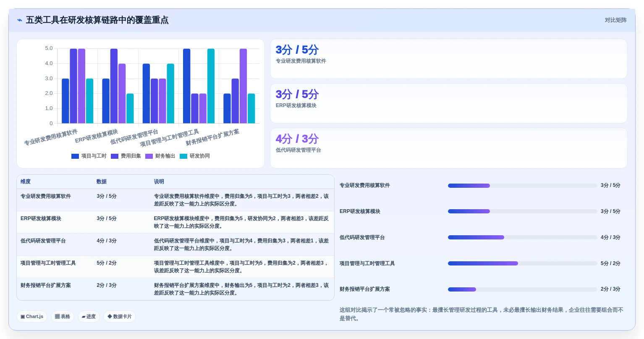
Task: Click tallest purple bar in 财务报销平台扩展方案 group
Action: tap(243, 86)
